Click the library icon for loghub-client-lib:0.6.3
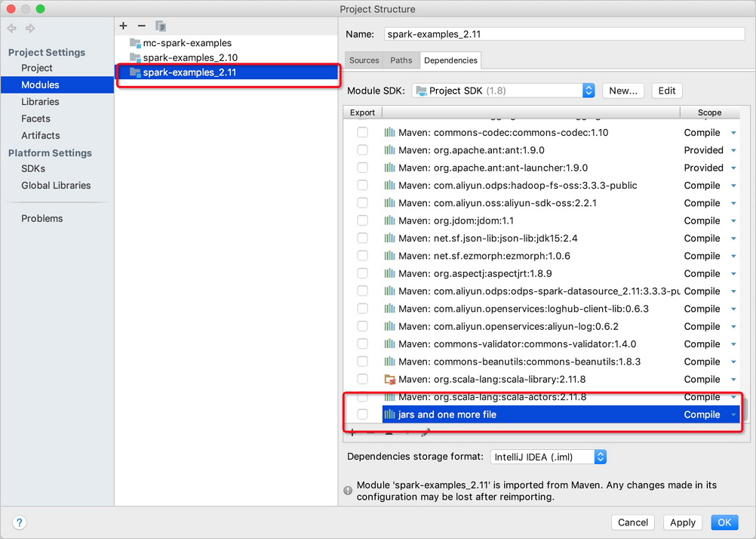 pyautogui.click(x=389, y=309)
